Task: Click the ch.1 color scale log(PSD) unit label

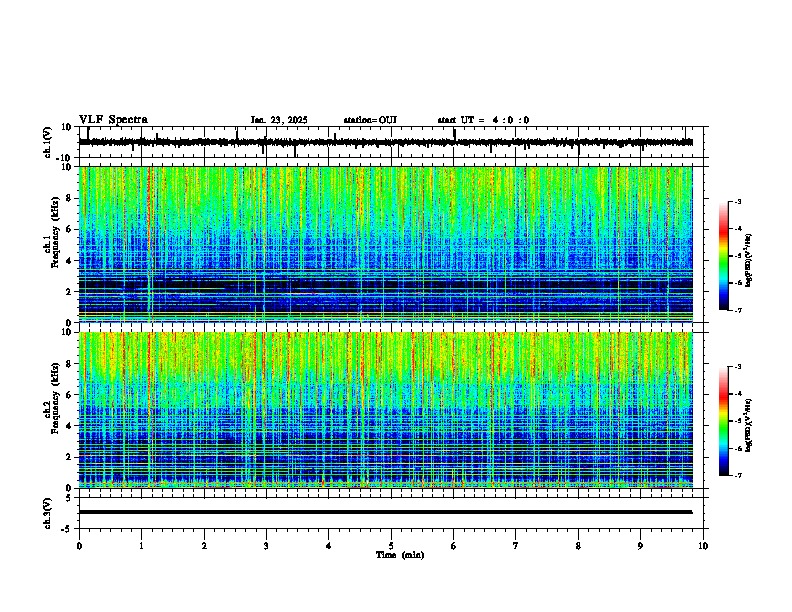Action: click(x=749, y=261)
